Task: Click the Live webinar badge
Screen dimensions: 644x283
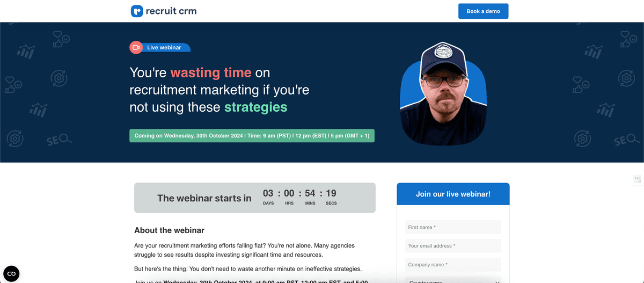Action: click(x=160, y=47)
